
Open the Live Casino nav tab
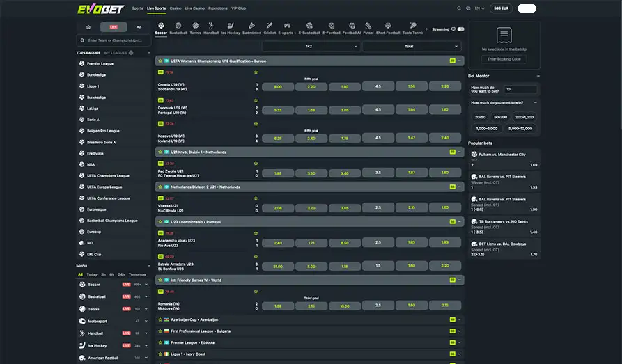point(195,8)
